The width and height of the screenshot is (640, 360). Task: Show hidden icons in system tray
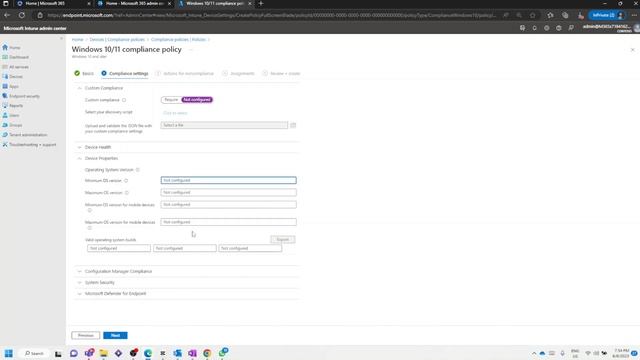(534, 353)
